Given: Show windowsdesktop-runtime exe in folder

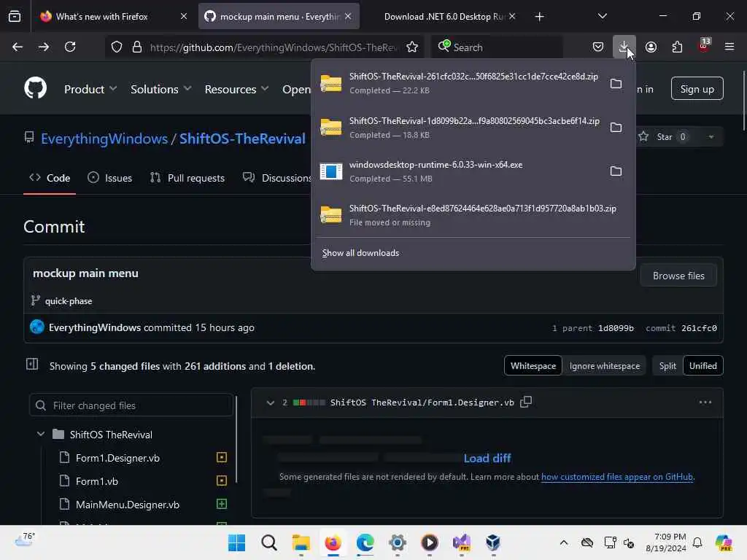Looking at the screenshot, I should coord(616,171).
